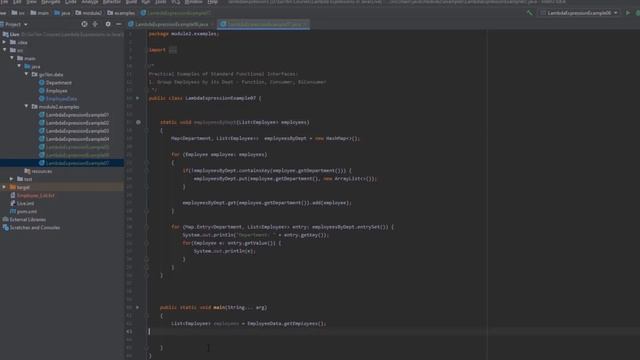The height and width of the screenshot is (360, 640).
Task: Select the EmployeeData class in tree
Action: coord(61,99)
